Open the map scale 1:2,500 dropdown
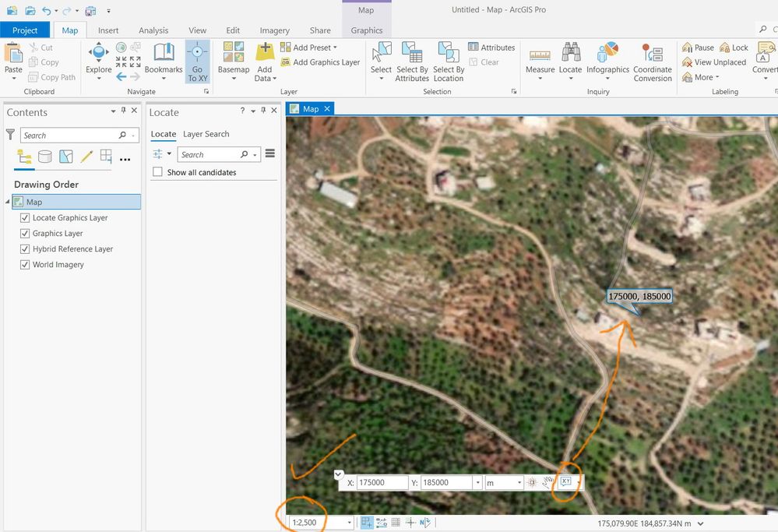 [x=349, y=523]
